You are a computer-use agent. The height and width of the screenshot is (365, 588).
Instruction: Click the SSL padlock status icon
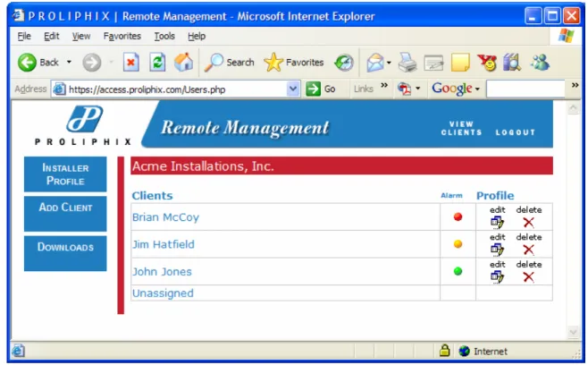click(x=445, y=351)
